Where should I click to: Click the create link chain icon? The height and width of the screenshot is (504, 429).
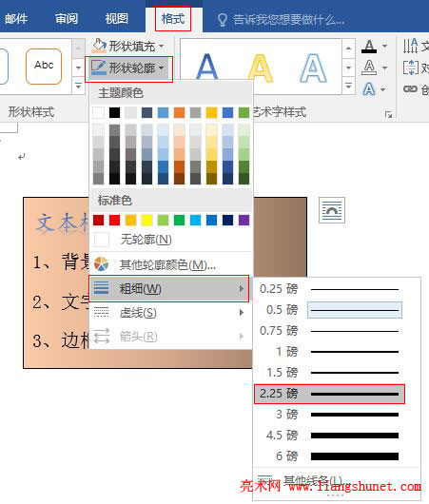coord(411,88)
